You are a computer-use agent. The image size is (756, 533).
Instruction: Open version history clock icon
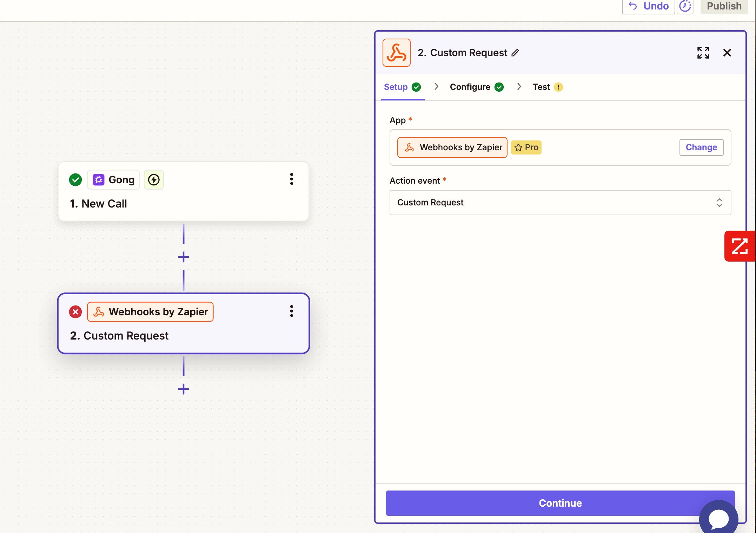(685, 6)
